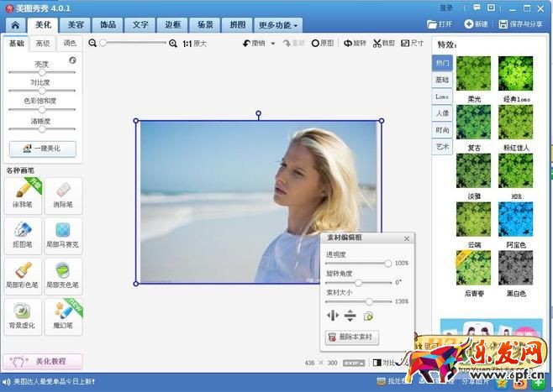The width and height of the screenshot is (553, 392).
Task: Flip the material horizontally in 素材编辑框
Action: 332,316
